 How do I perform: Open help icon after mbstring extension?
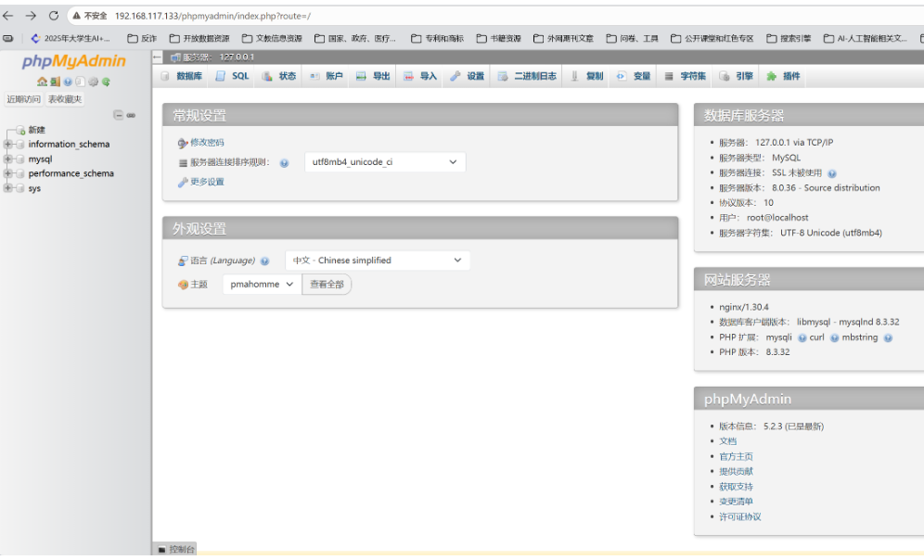[888, 338]
